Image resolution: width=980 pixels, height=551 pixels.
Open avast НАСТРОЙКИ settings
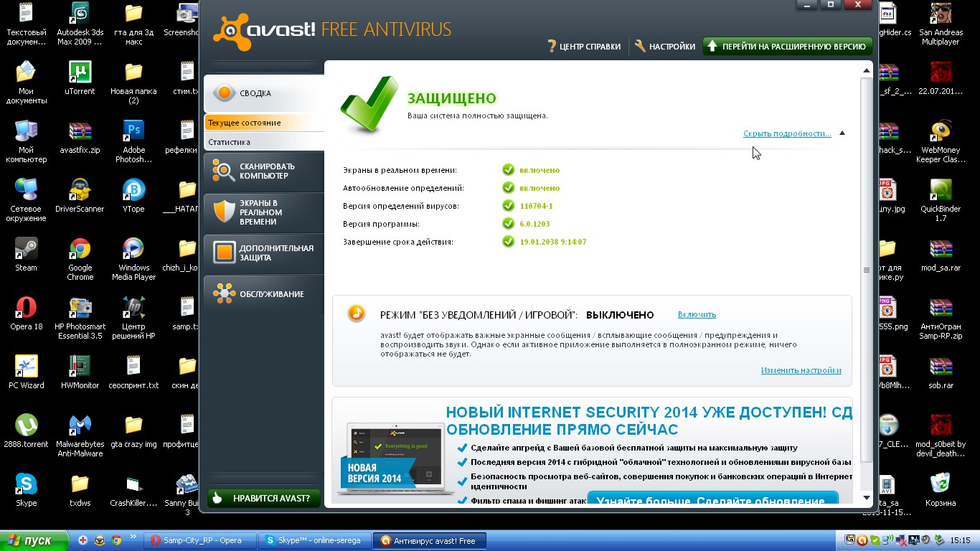[x=665, y=47]
